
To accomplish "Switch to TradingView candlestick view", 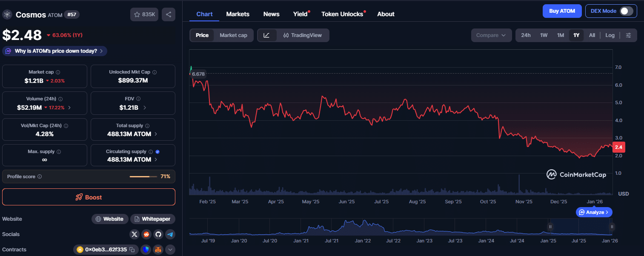I will 303,35.
